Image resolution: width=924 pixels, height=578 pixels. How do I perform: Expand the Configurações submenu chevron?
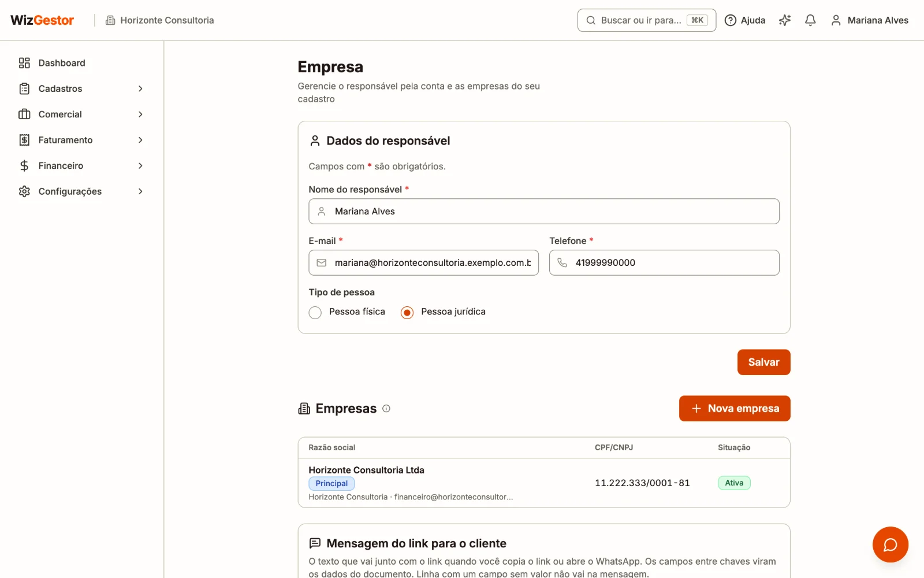pos(140,191)
